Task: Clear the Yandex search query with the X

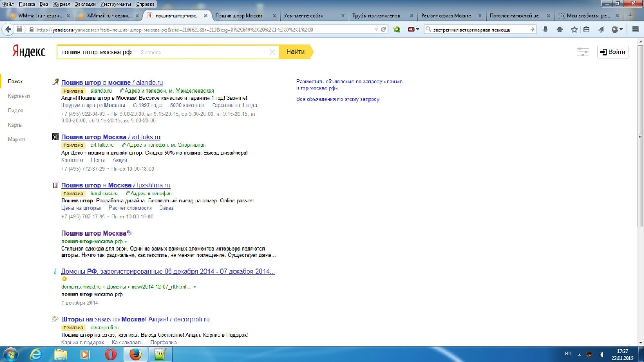Action: [272, 52]
